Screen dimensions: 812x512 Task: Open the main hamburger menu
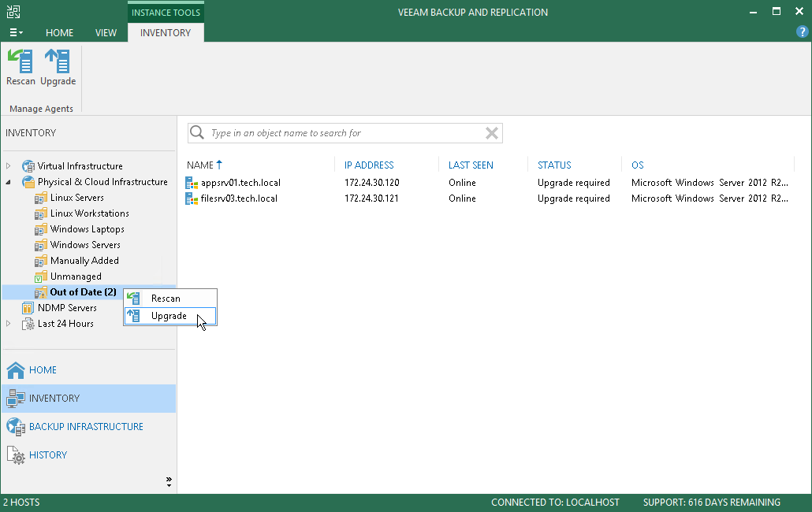pyautogui.click(x=16, y=32)
